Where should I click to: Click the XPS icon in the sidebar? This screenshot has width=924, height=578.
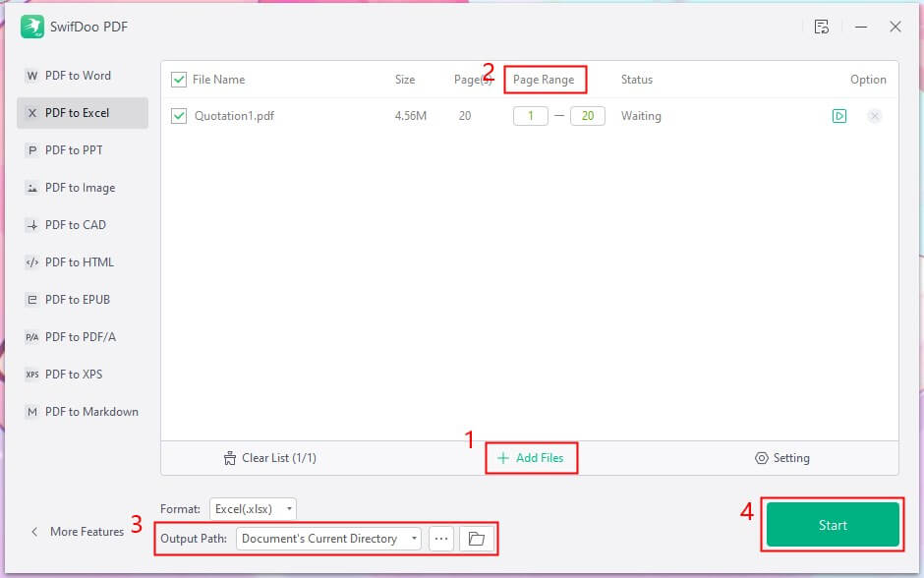[x=32, y=375]
